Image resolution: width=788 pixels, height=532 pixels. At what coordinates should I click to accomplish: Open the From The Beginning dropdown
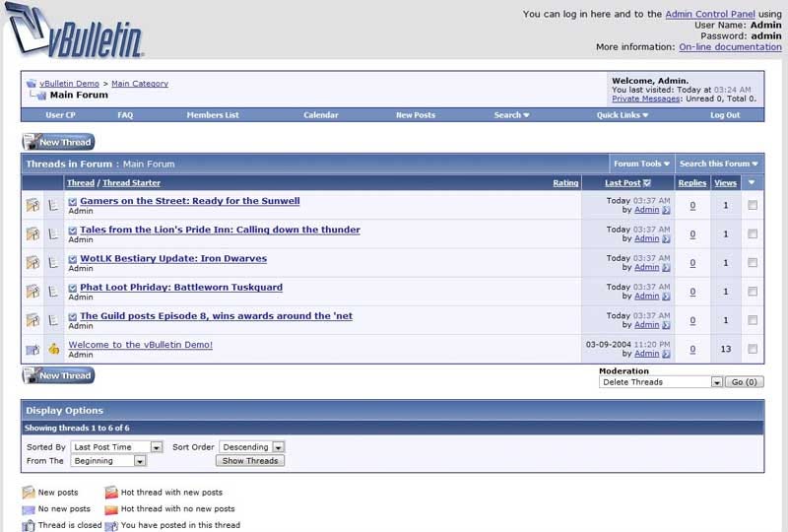point(108,461)
